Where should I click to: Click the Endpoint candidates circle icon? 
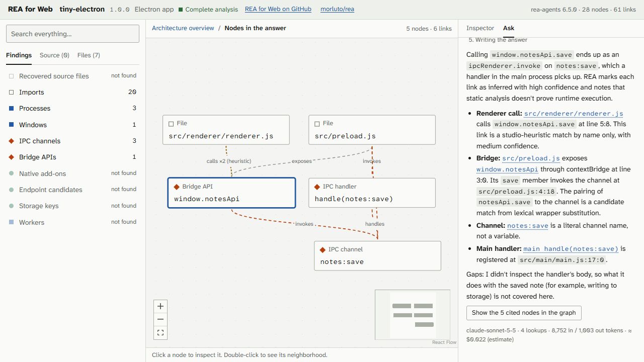tap(12, 190)
